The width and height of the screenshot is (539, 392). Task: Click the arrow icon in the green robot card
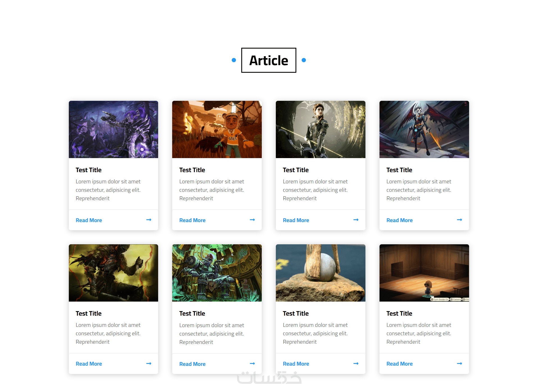pyautogui.click(x=252, y=364)
